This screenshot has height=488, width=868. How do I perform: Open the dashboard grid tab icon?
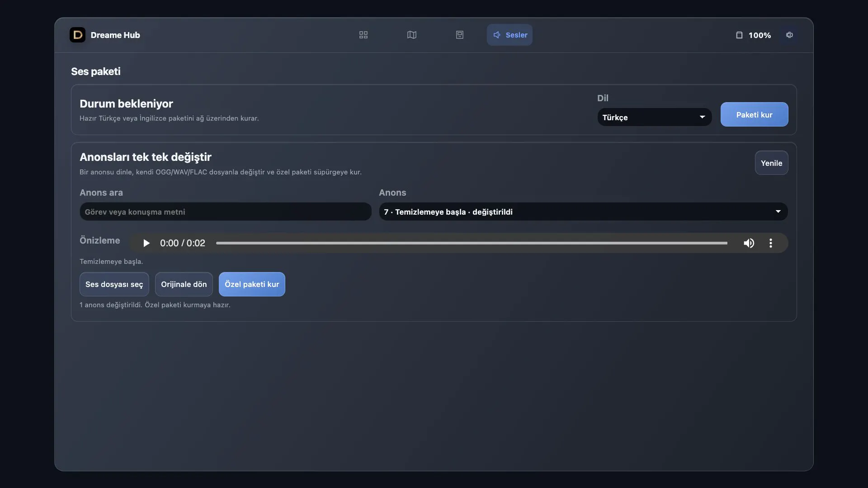coord(363,35)
